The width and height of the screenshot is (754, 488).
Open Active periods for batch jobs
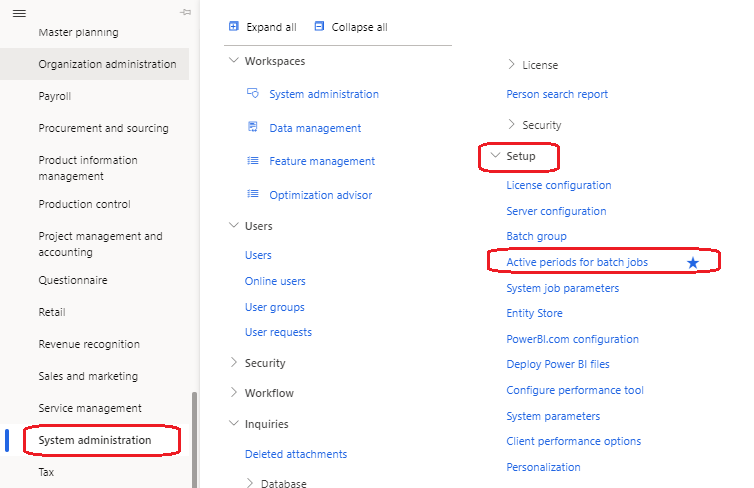577,262
